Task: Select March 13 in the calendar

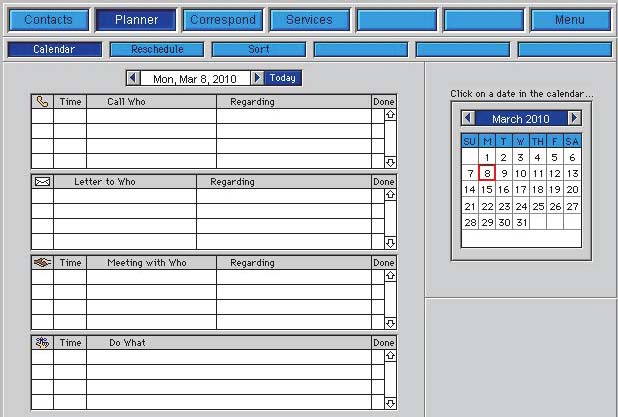Action: (572, 173)
